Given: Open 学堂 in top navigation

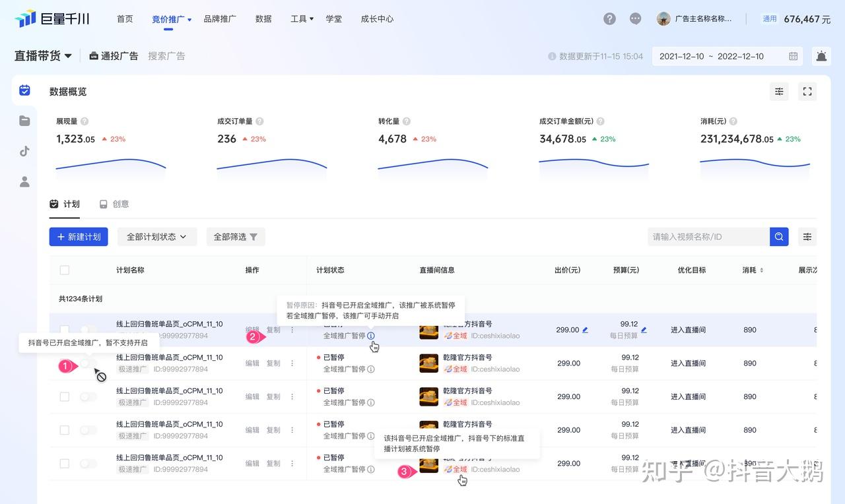Looking at the screenshot, I should [x=334, y=19].
